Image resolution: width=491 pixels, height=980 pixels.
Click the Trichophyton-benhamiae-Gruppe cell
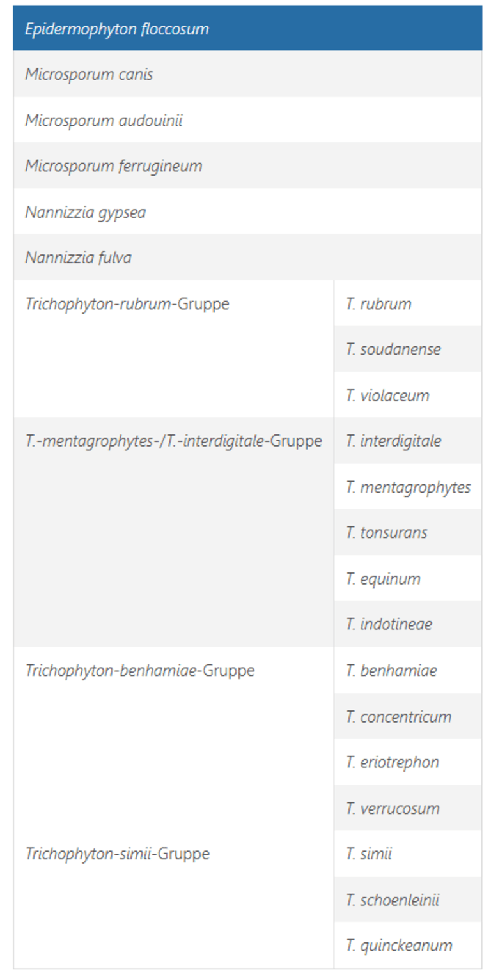140,670
